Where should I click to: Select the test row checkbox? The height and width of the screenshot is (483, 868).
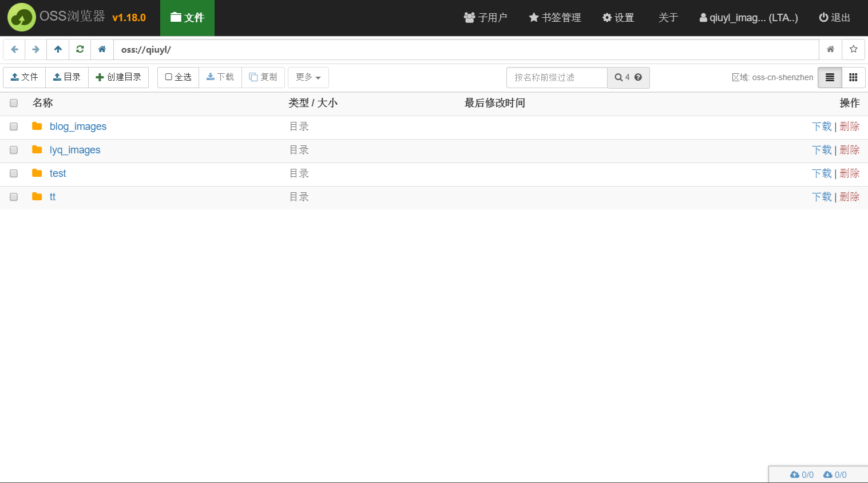(x=14, y=173)
